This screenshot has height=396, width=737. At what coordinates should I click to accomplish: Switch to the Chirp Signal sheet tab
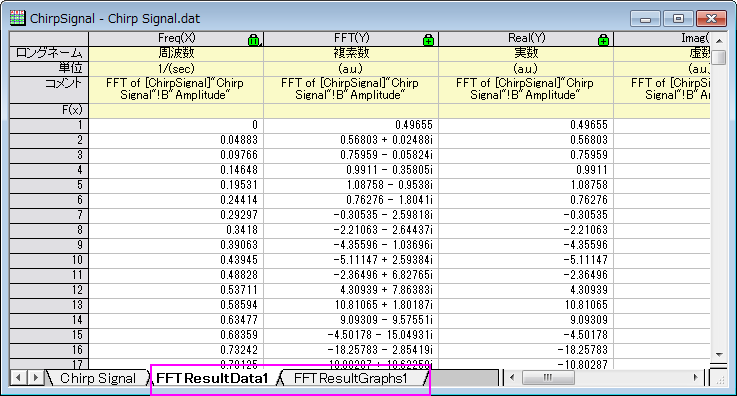pos(98,378)
